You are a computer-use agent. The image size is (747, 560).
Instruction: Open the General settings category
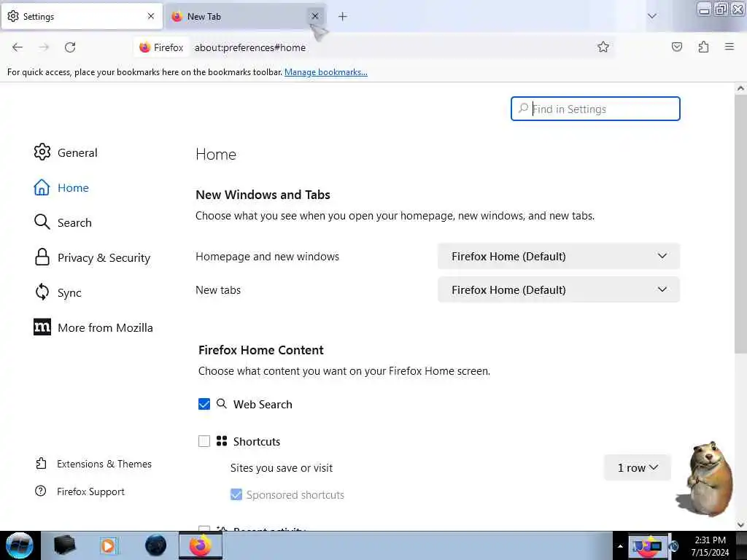[66, 152]
